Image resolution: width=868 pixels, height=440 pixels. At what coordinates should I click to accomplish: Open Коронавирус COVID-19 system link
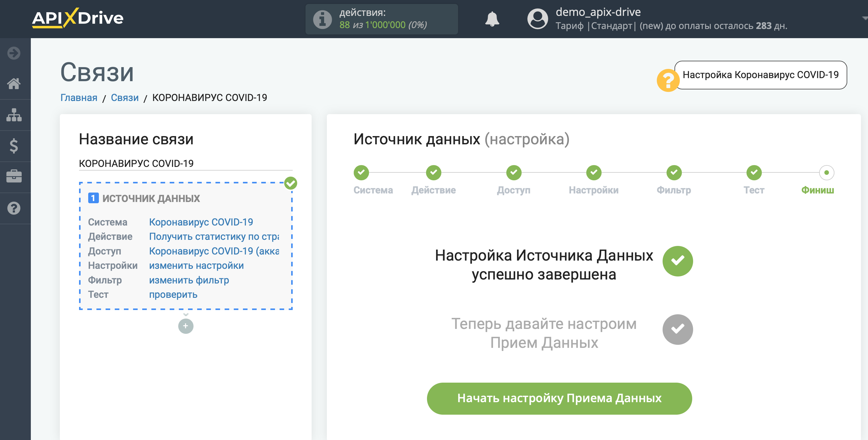pyautogui.click(x=201, y=222)
